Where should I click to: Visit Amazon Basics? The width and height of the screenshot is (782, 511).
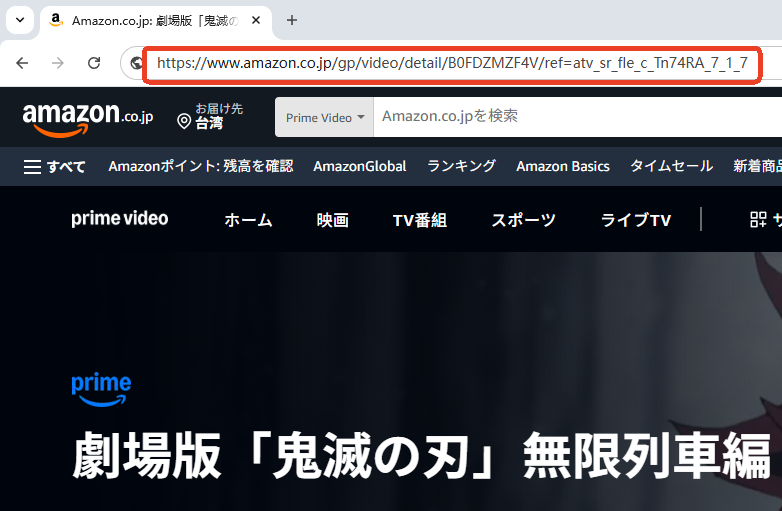[x=563, y=166]
